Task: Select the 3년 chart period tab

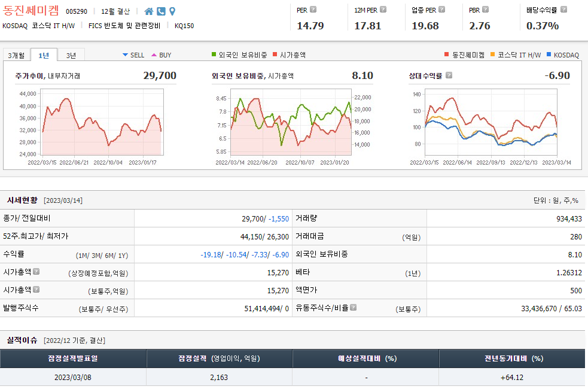Action: [71, 55]
